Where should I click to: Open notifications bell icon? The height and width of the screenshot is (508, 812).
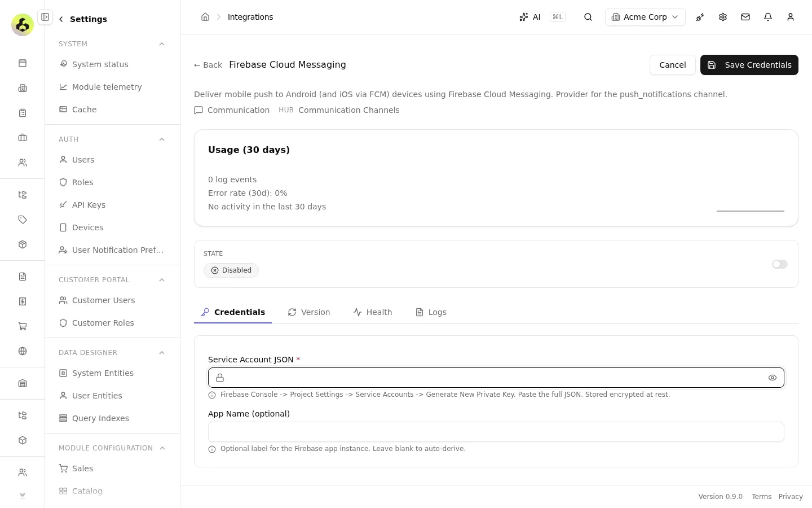pos(768,17)
